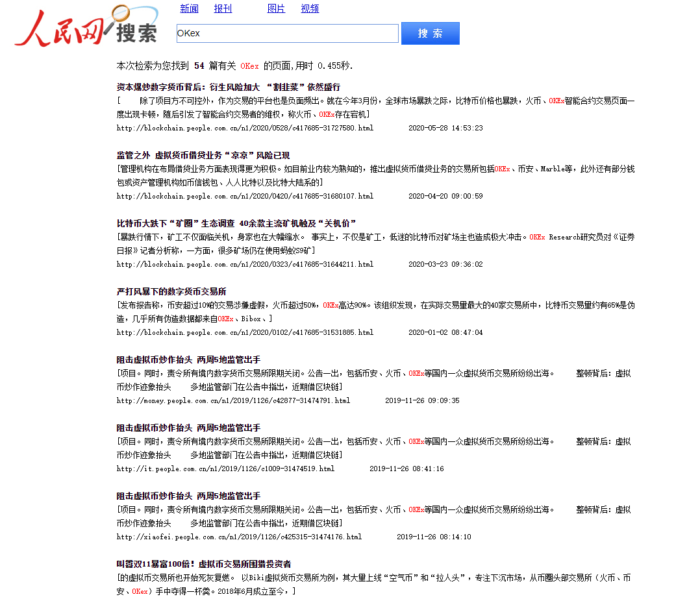700x599 pixels.
Task: Click timestamp 2019-11-26 09:09:35
Action: [x=422, y=401]
